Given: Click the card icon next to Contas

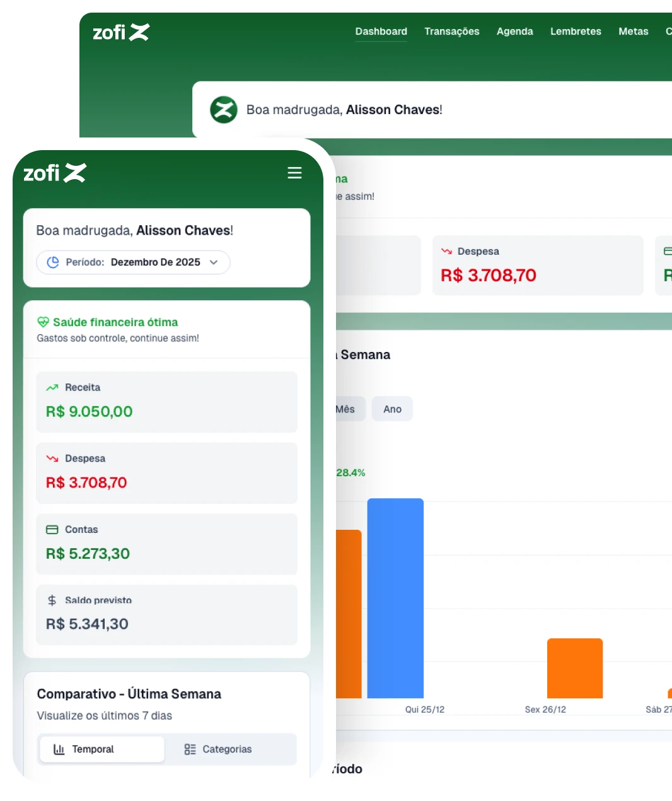Looking at the screenshot, I should (52, 530).
